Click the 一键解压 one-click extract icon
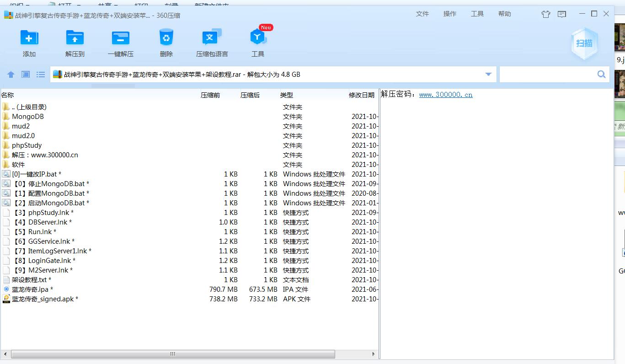625x364 pixels. 121,38
